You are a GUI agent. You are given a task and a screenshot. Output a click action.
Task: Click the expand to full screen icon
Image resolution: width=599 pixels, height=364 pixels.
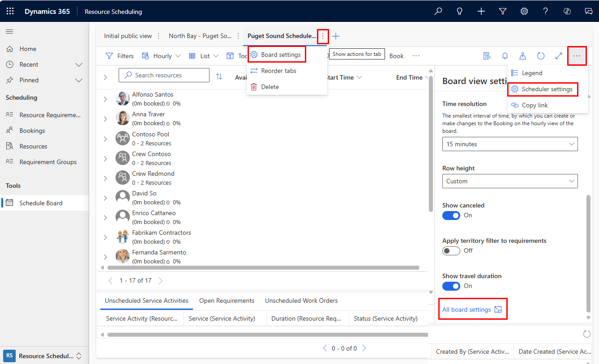pyautogui.click(x=559, y=56)
